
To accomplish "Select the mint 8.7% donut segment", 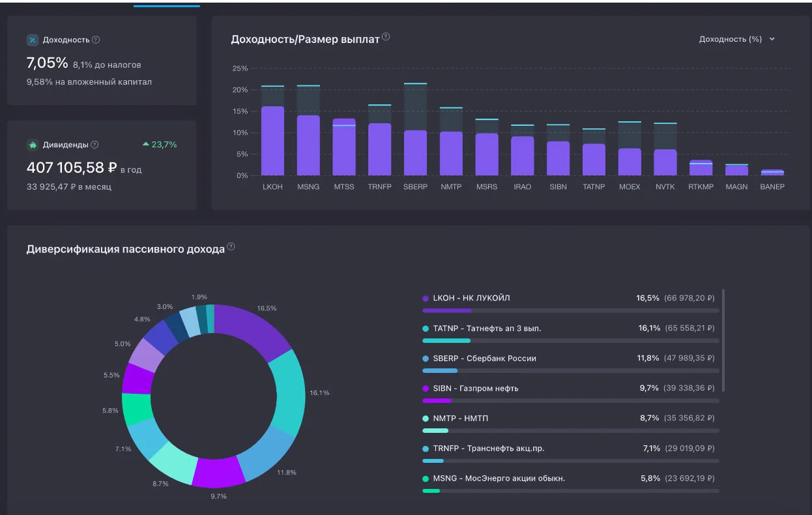I will (x=173, y=462).
